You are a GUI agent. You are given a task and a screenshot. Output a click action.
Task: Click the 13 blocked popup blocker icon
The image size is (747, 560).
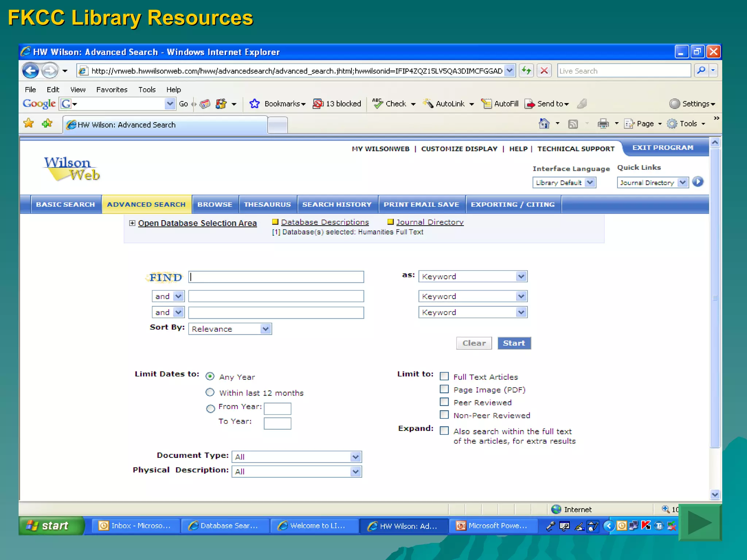coord(318,104)
